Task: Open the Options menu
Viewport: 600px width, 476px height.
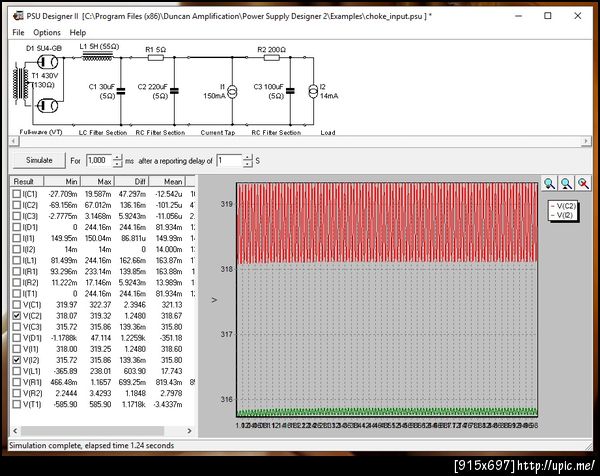Action: point(47,33)
